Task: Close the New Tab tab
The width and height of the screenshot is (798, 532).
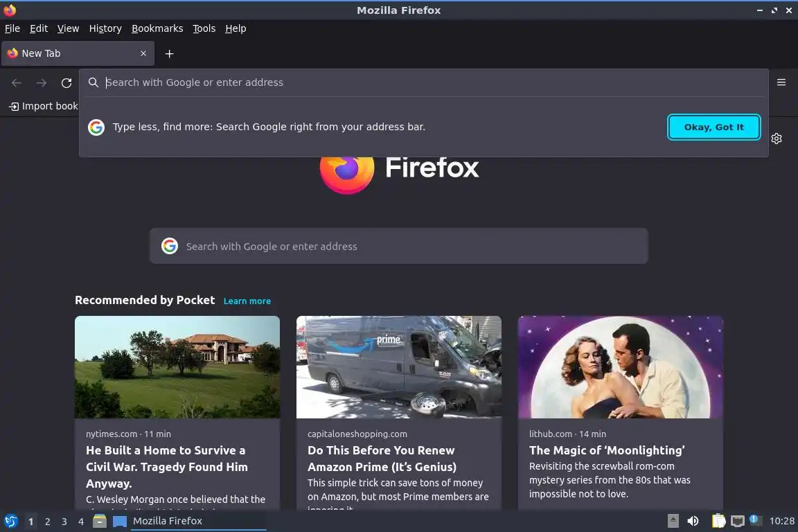Action: pos(143,53)
